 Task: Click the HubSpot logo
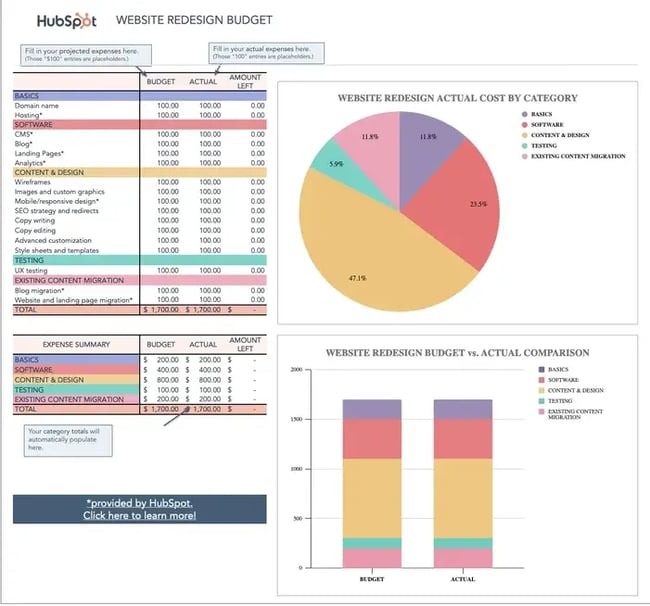coord(69,20)
